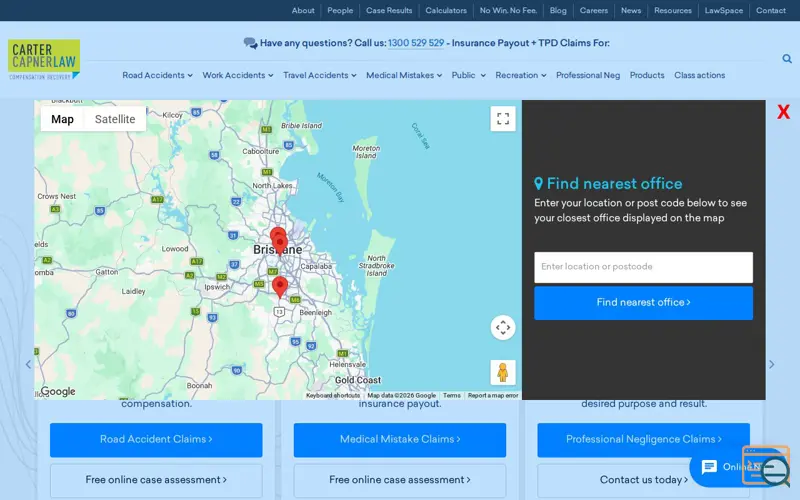Expand the Public dropdown menu
The width and height of the screenshot is (800, 500).
(468, 75)
